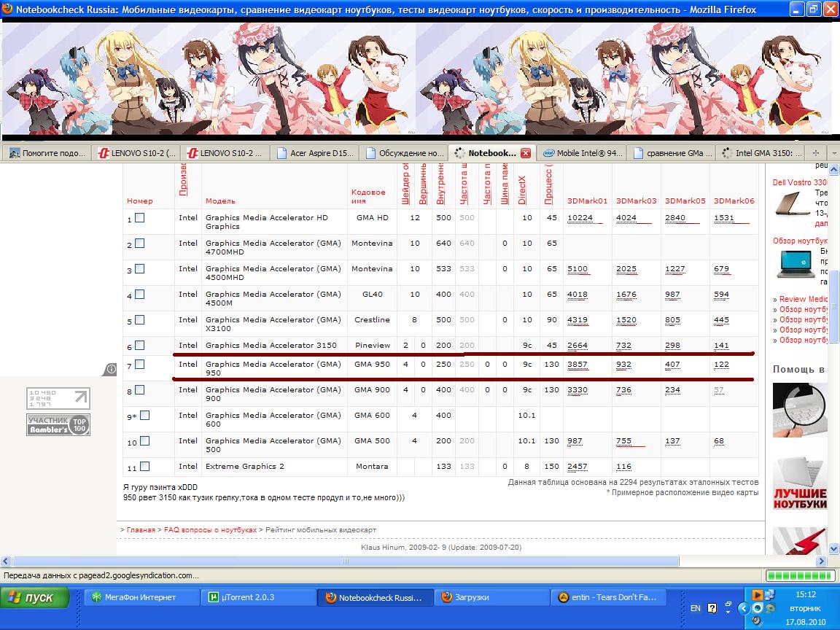The width and height of the screenshot is (840, 630).
Task: Sort table by the Модель column header
Action: pos(220,201)
